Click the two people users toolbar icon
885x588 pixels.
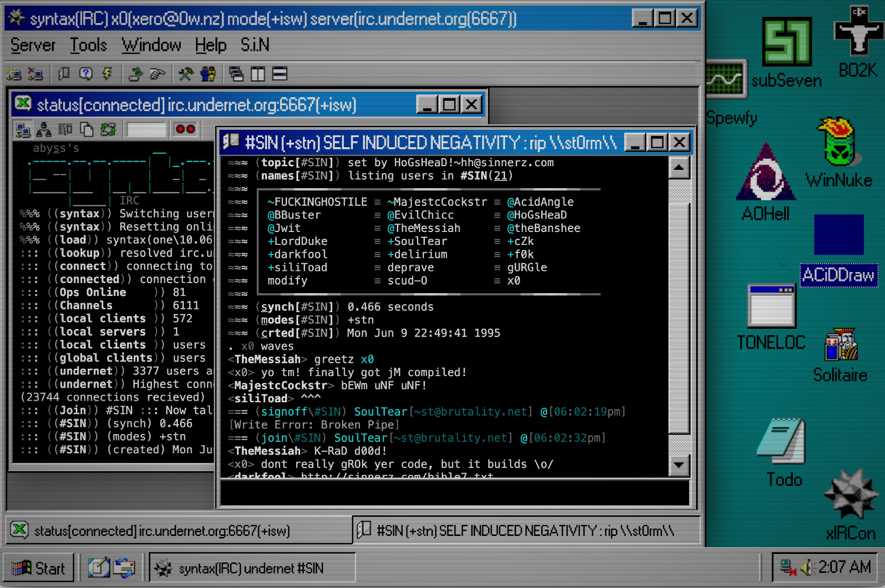pyautogui.click(x=207, y=74)
